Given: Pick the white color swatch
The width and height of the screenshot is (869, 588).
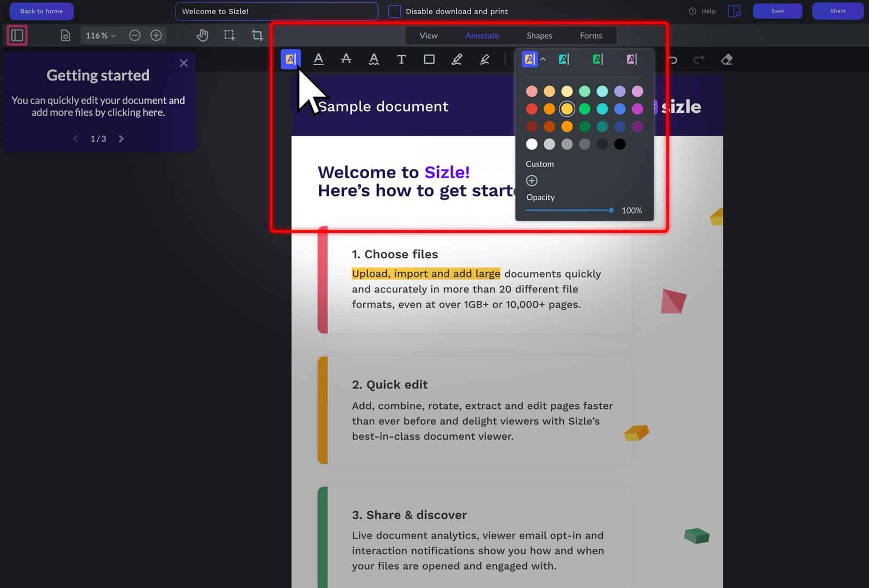Looking at the screenshot, I should pos(532,144).
